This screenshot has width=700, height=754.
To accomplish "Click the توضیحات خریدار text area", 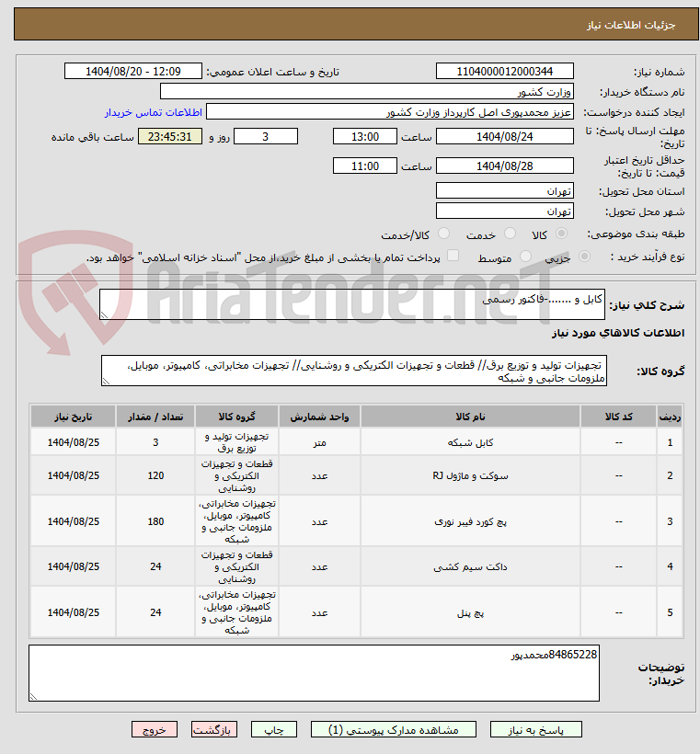I will [314, 673].
